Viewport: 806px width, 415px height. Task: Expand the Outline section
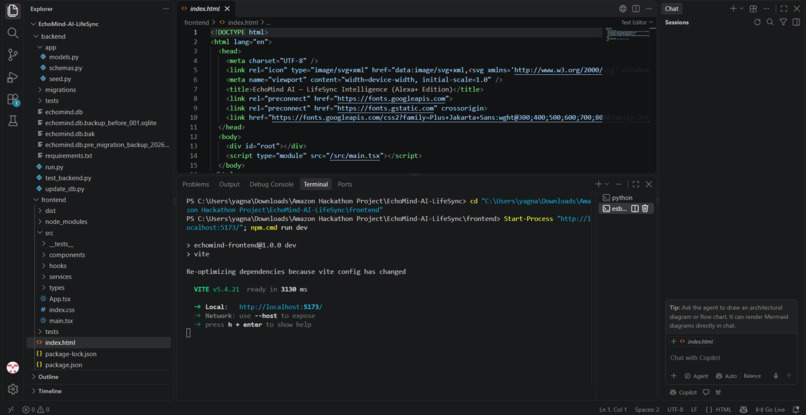pyautogui.click(x=48, y=376)
